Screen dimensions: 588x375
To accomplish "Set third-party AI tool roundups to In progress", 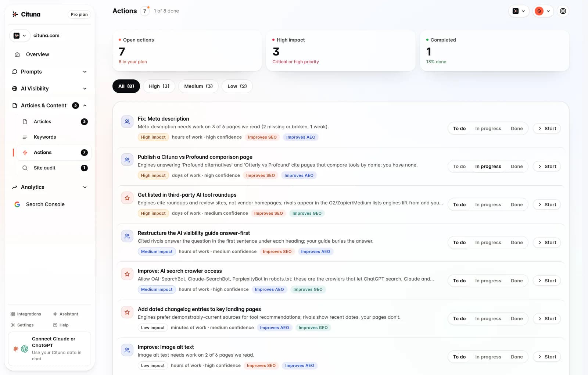I will [x=488, y=205].
